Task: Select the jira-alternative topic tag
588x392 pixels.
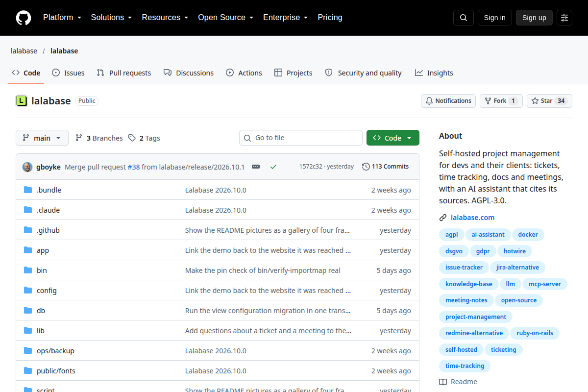Action: pyautogui.click(x=517, y=268)
